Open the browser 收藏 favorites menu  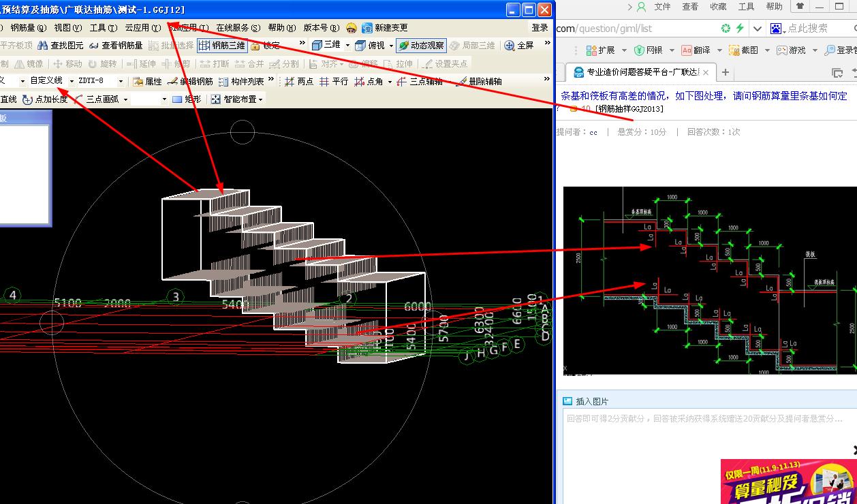pos(718,6)
